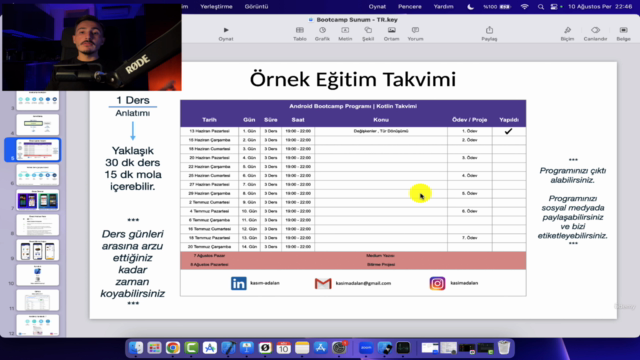Open the Wi-Fi menu bar icon
The image size is (640, 360).
tap(524, 7)
